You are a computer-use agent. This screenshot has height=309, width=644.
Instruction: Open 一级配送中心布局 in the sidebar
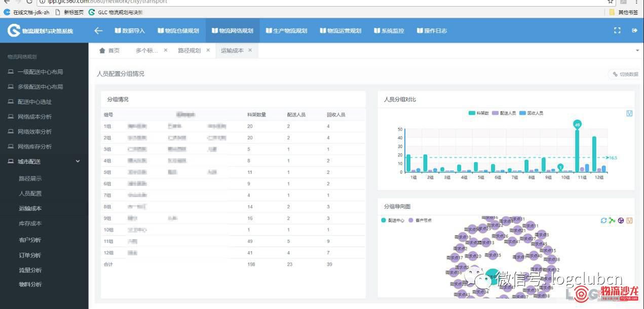click(40, 72)
